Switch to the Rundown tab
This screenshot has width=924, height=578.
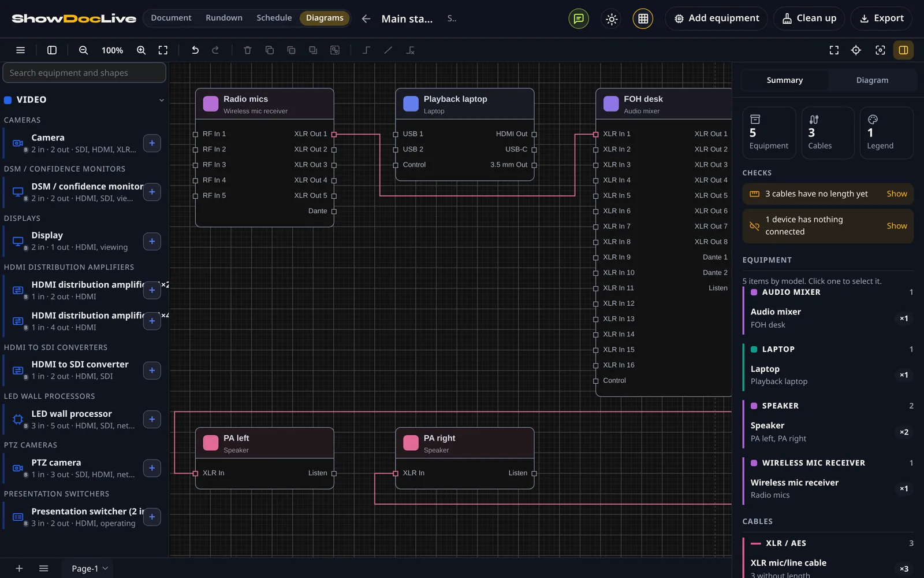click(x=224, y=18)
